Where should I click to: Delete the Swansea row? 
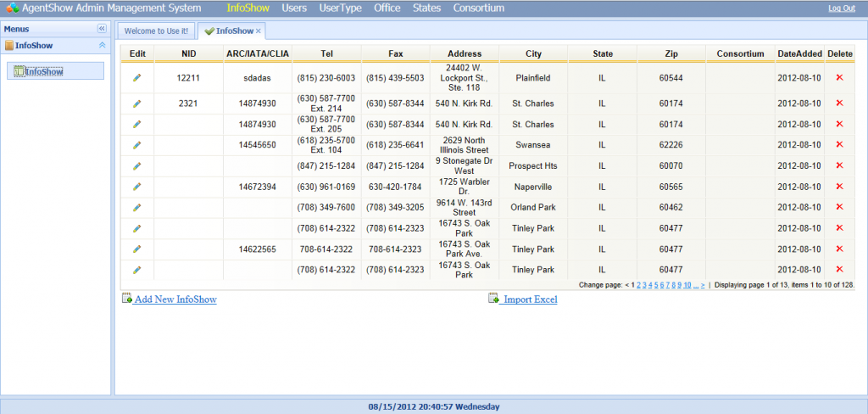coord(839,145)
